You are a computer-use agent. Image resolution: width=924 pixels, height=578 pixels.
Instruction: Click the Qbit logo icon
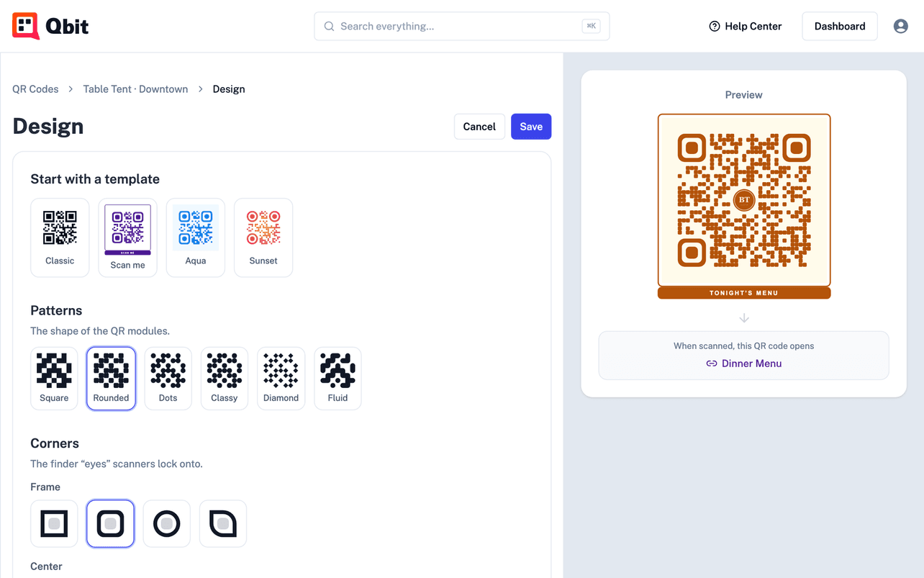[x=26, y=26]
